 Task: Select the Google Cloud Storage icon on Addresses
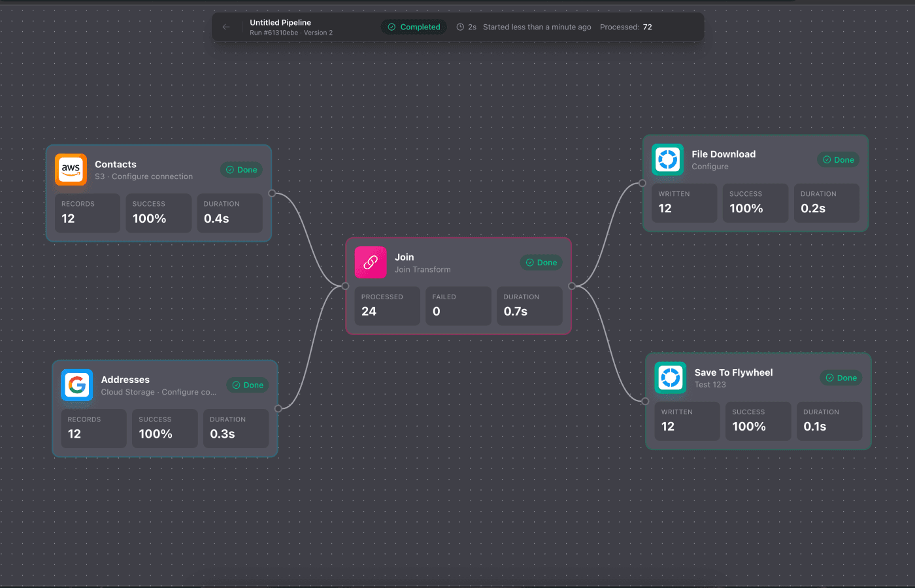coord(76,385)
